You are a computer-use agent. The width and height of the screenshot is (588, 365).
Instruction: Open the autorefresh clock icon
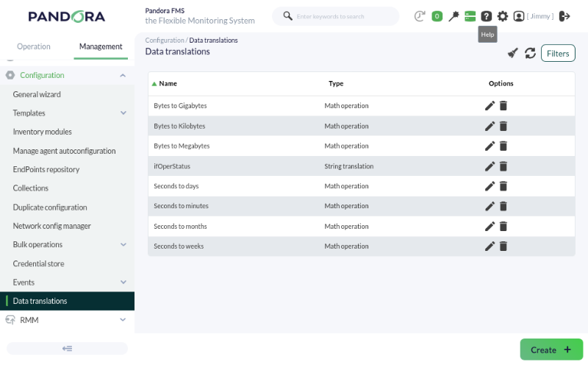(x=420, y=16)
